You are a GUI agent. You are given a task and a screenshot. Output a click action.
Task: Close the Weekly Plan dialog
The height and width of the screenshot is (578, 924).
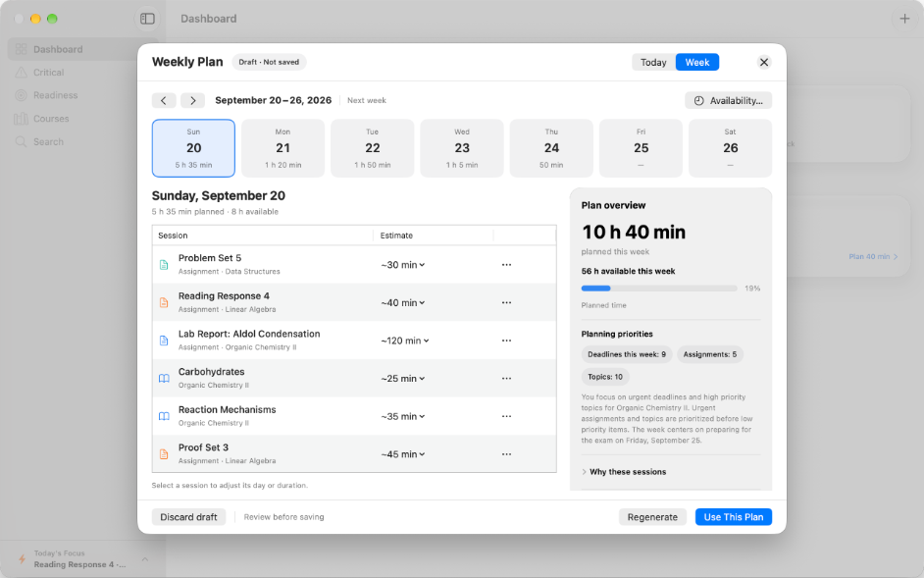tap(764, 62)
